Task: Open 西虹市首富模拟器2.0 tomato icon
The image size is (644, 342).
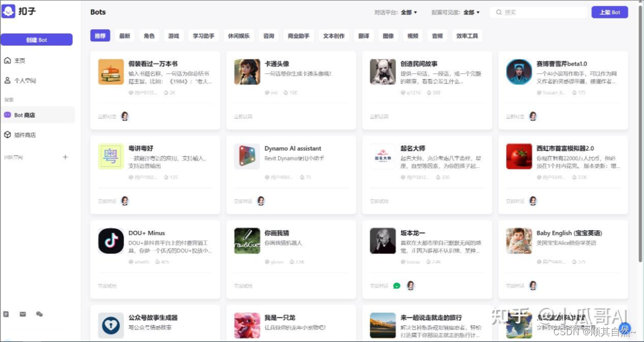Action: pyautogui.click(x=519, y=156)
